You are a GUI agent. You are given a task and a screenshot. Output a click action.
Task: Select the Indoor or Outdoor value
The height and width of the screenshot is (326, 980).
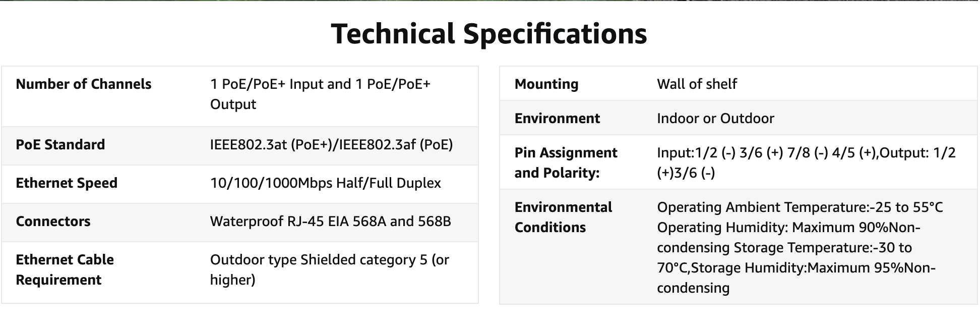715,119
